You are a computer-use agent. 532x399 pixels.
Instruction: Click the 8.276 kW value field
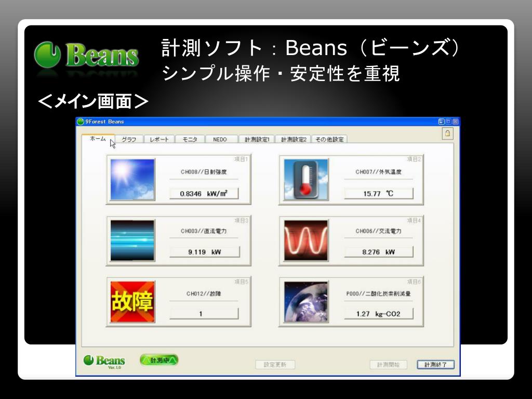(379, 252)
